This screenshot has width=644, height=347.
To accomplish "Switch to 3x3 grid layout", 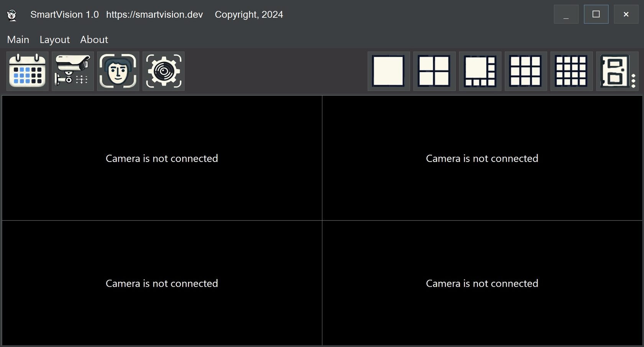I will click(525, 71).
